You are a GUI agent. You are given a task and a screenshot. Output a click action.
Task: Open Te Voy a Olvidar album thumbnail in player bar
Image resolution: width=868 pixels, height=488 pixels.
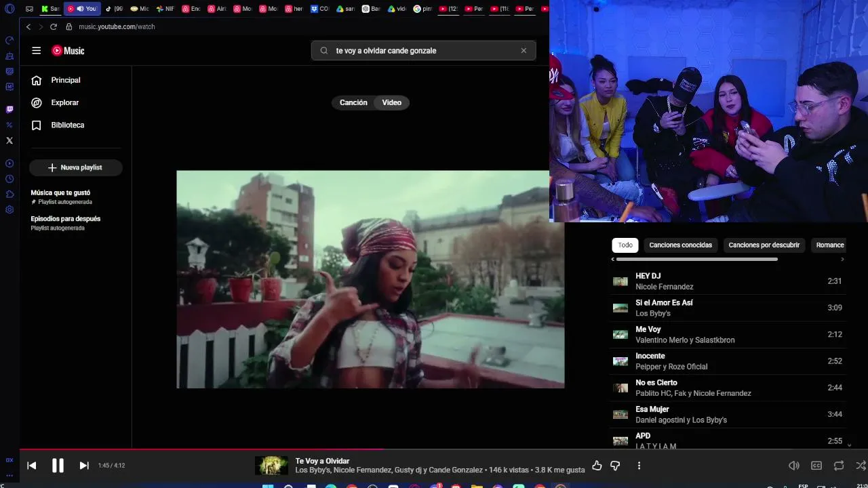(x=272, y=466)
